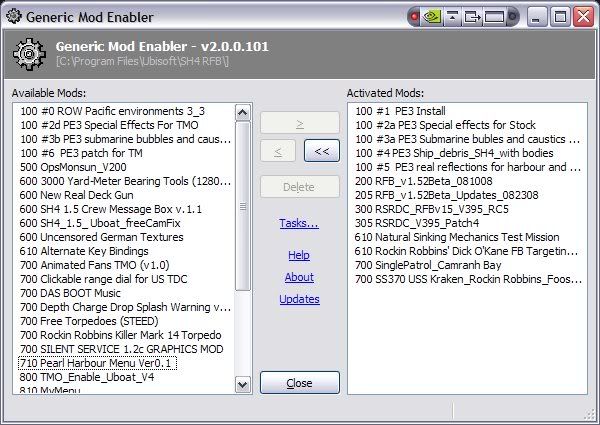Select '600 SH4_1.5_ Uboat_freeCamFix' mod

pyautogui.click(x=100, y=223)
